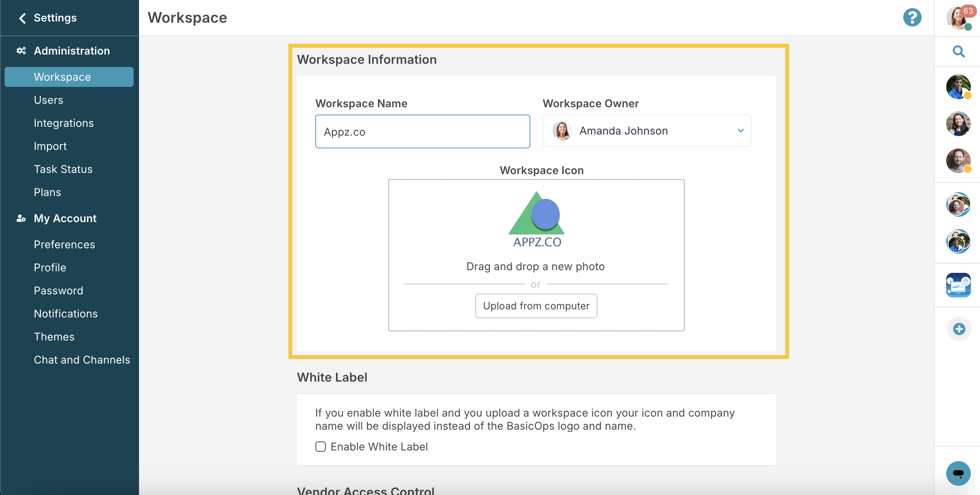Open Integrations settings
980x495 pixels.
tap(64, 123)
